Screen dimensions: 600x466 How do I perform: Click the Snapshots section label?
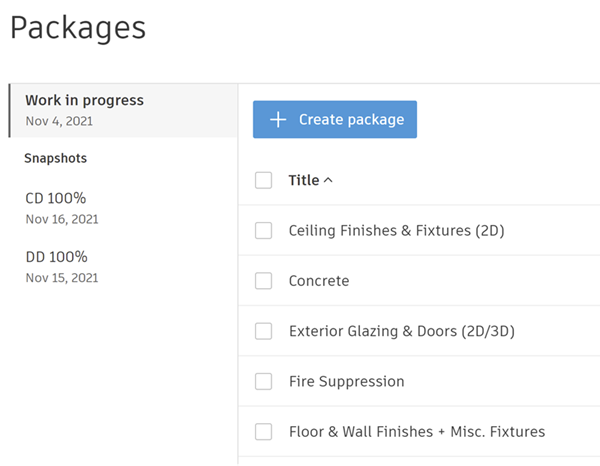click(x=55, y=158)
